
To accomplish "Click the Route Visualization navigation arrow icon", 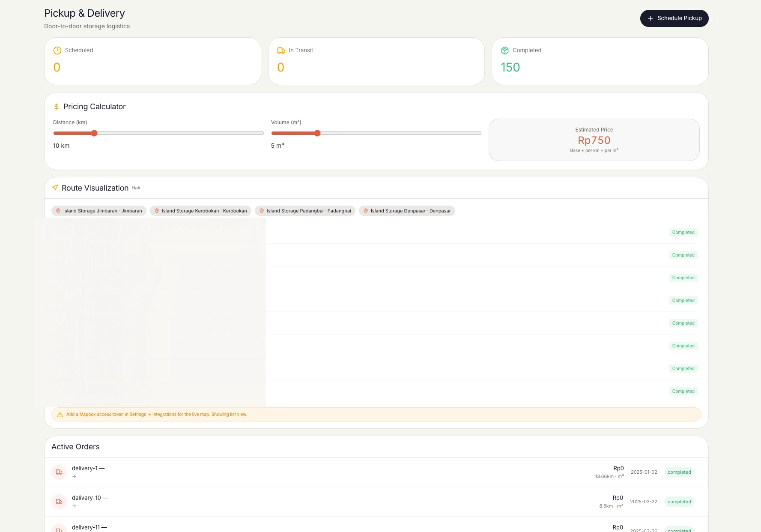I will [55, 188].
